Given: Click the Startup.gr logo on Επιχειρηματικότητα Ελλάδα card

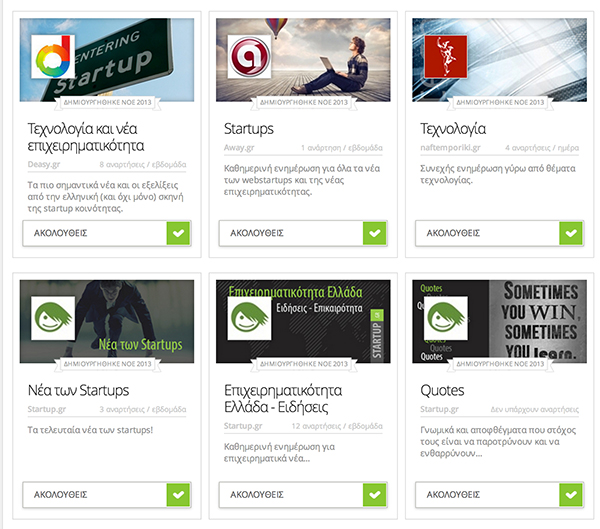Looking at the screenshot, I should (x=250, y=320).
